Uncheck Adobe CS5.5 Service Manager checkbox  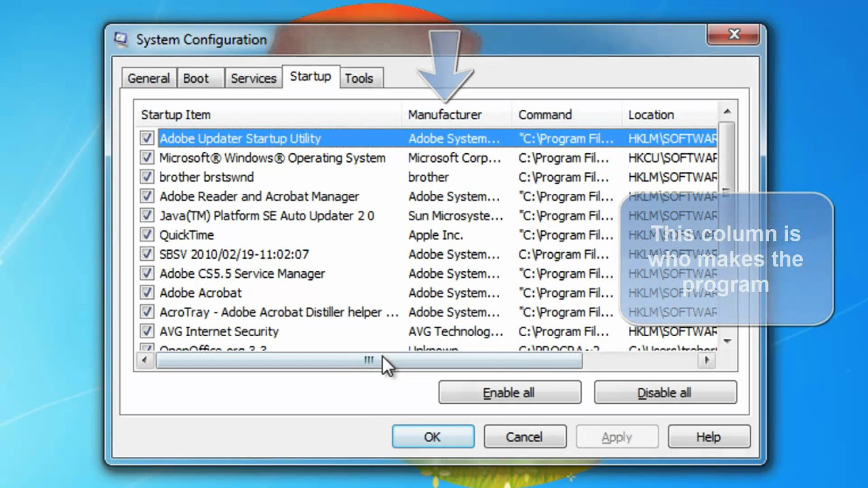146,273
